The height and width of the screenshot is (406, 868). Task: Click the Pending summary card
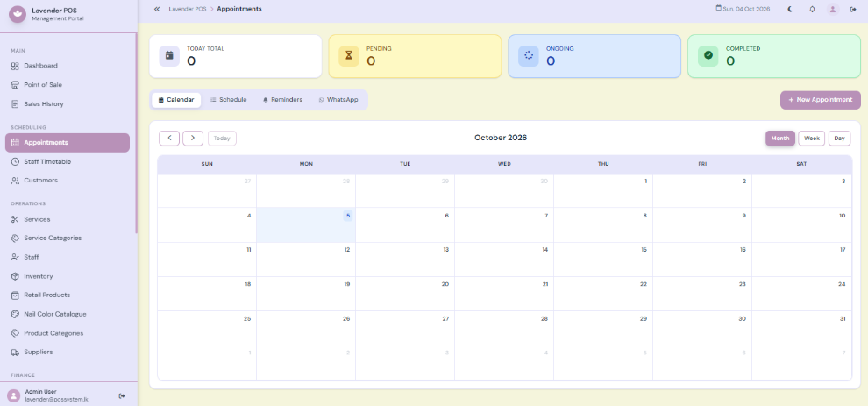tap(416, 56)
